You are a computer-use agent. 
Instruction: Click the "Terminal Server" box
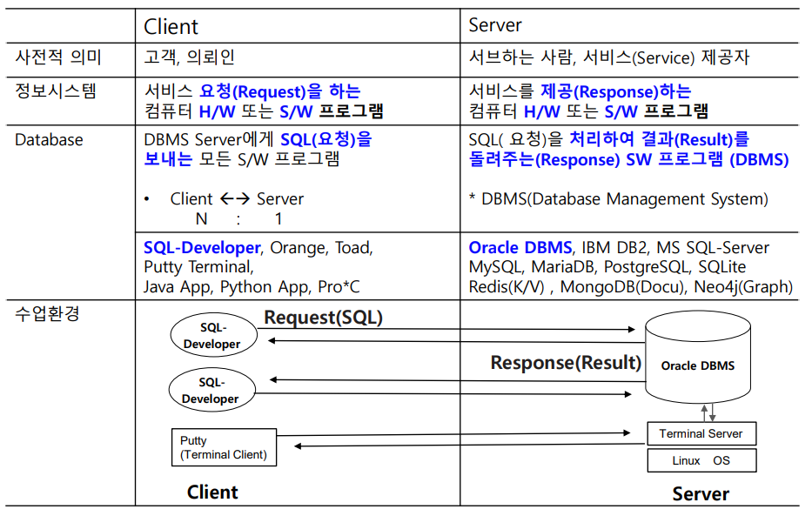(x=701, y=433)
